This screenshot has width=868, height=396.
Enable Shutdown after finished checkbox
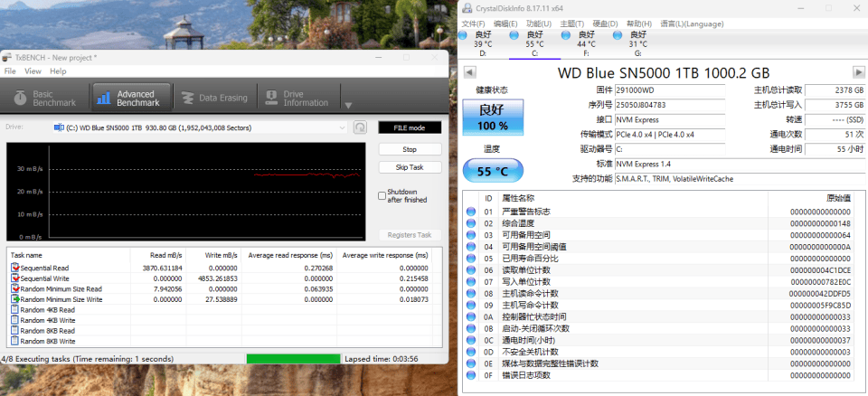coord(382,195)
